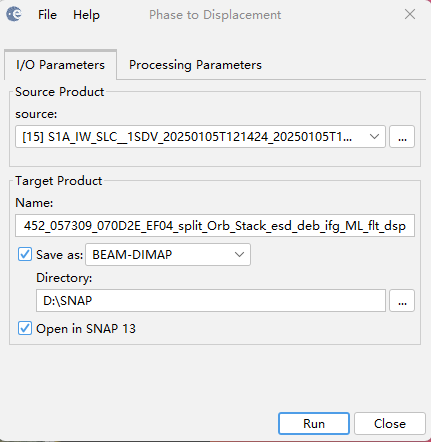Run the Phase to Displacement operator

pos(314,424)
